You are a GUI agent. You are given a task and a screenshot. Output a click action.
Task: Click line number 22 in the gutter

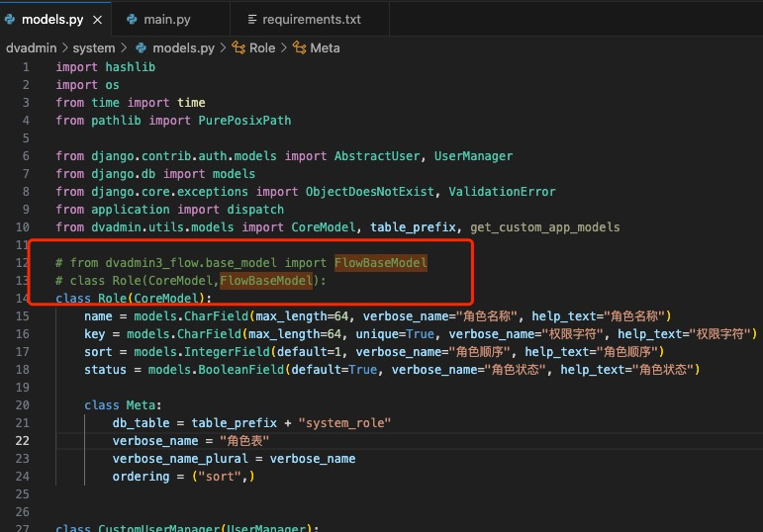[x=23, y=441]
